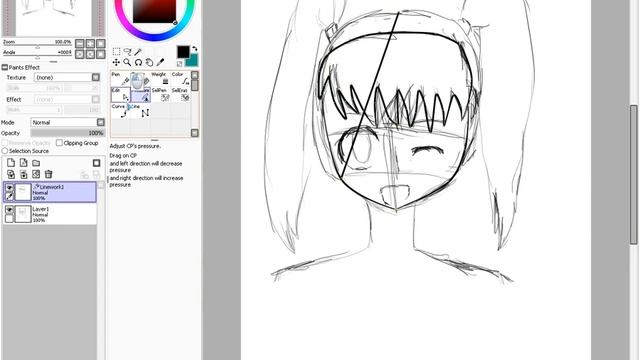Zoom in with the plus button
Viewport: 640px width, 360px height.
[90, 43]
